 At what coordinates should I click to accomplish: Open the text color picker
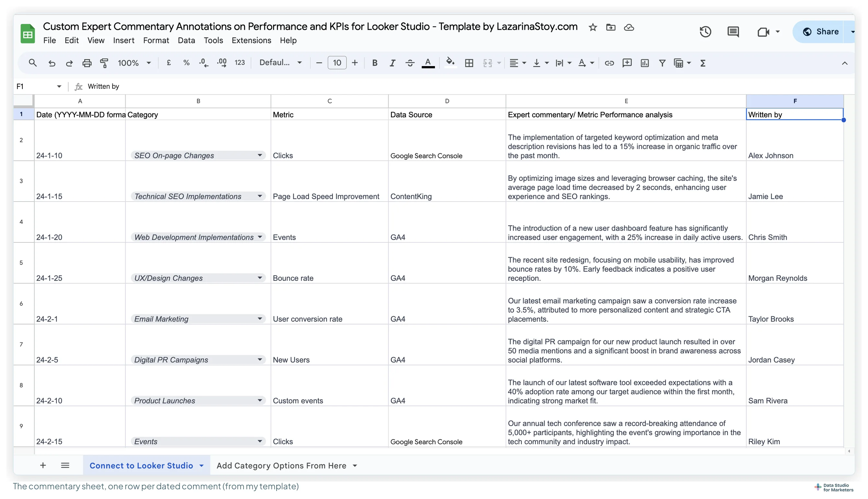point(428,63)
